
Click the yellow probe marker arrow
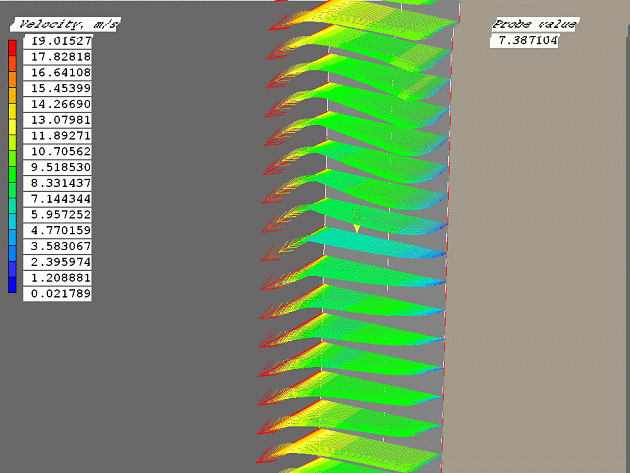click(x=356, y=229)
